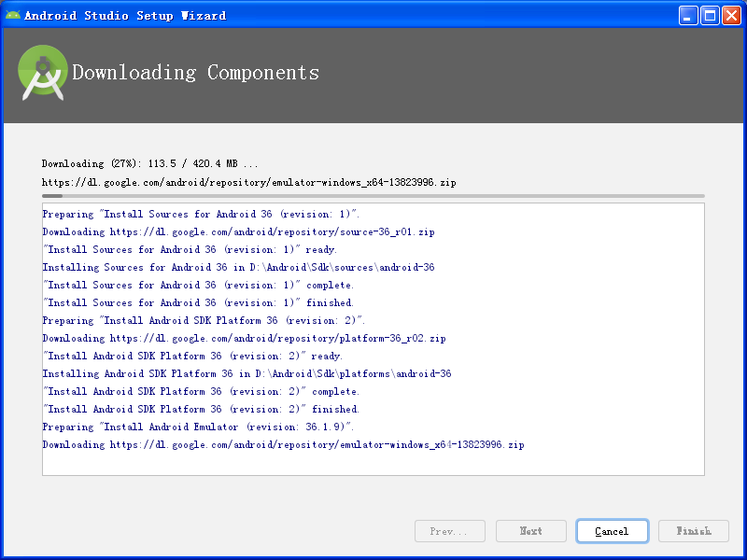
Task: Click 'Preparing "Install Sources for Android 36' log line
Action: (x=201, y=215)
